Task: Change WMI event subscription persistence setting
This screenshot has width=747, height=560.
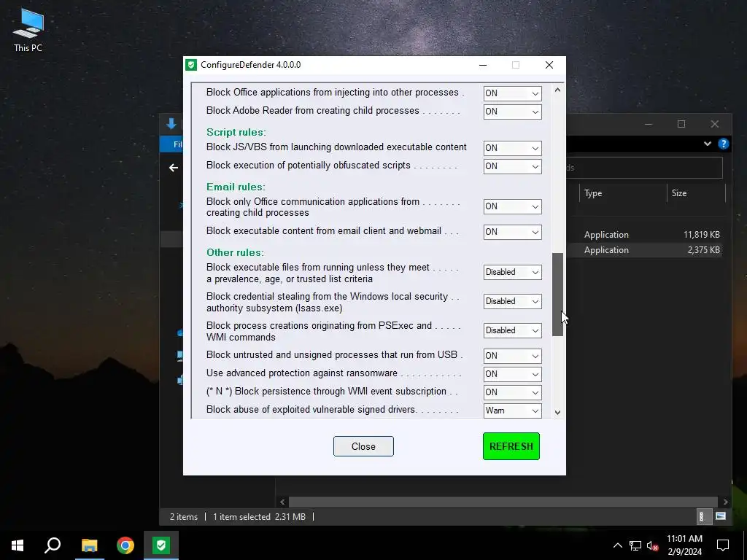Action: pos(512,392)
